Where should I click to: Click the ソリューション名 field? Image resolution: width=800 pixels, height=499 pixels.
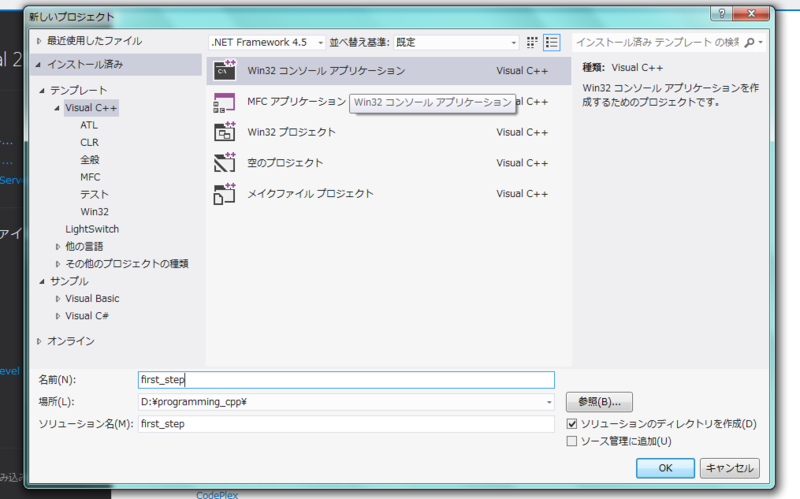click(x=346, y=425)
